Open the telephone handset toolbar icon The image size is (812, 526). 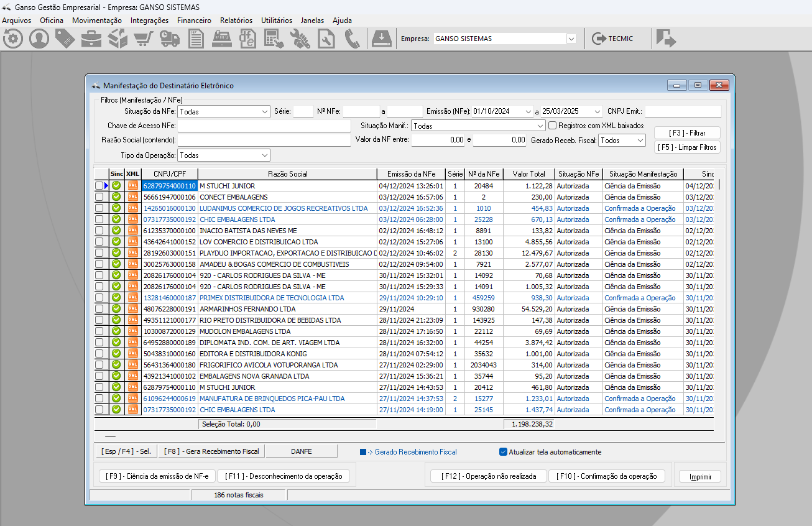pyautogui.click(x=353, y=39)
